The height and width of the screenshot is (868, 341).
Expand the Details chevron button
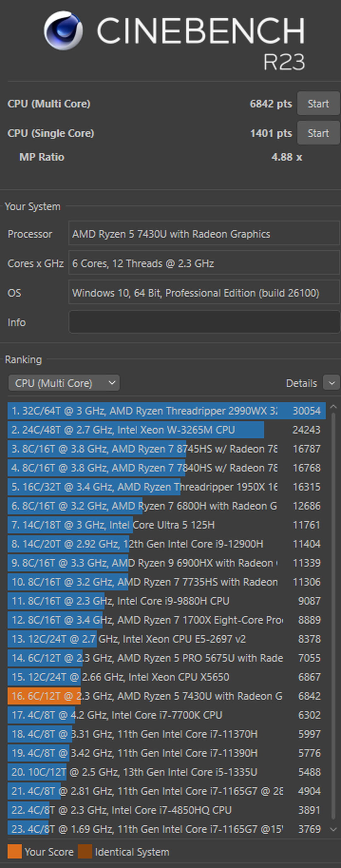pos(332,383)
